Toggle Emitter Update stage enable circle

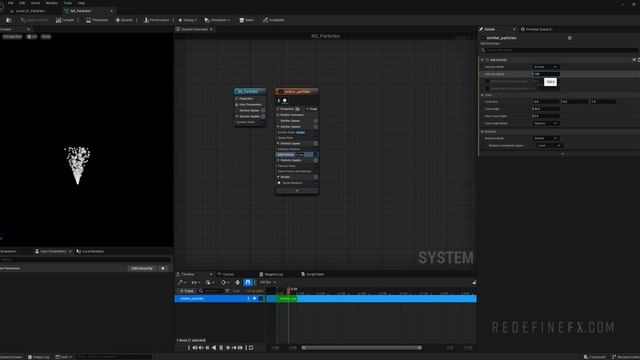coord(316,127)
